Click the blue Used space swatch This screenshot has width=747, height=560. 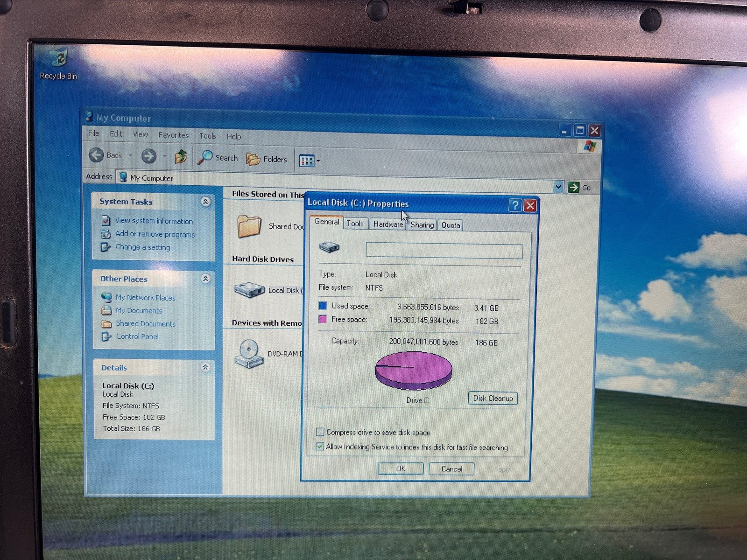[323, 306]
